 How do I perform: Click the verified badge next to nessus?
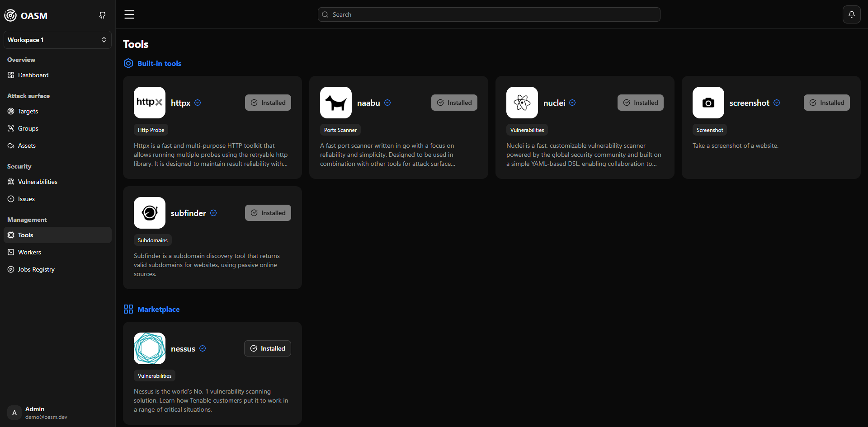203,348
